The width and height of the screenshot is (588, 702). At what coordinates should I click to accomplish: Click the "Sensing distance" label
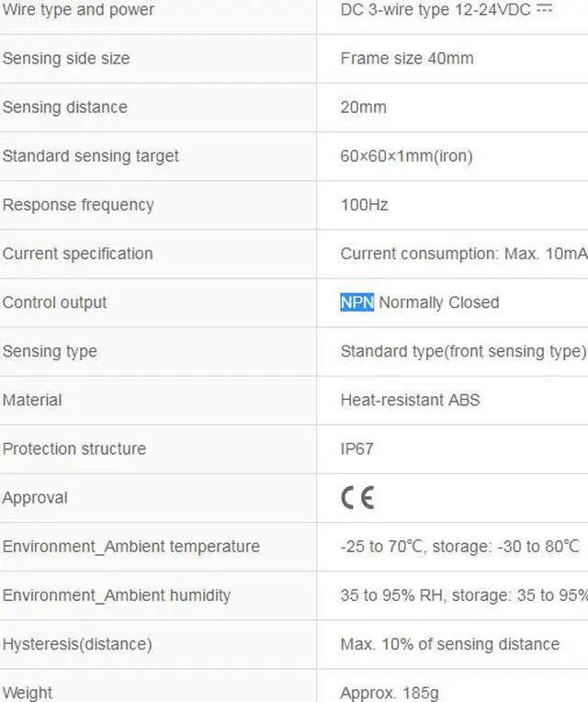pyautogui.click(x=64, y=108)
